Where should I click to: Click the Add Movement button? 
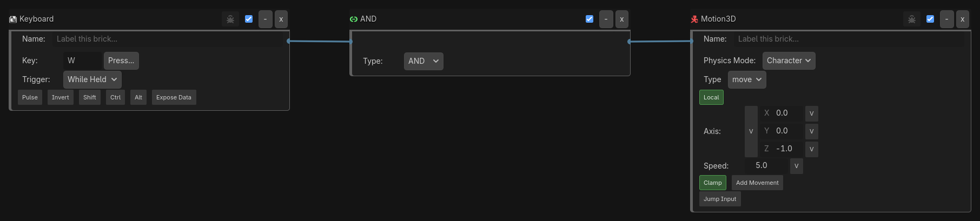757,183
